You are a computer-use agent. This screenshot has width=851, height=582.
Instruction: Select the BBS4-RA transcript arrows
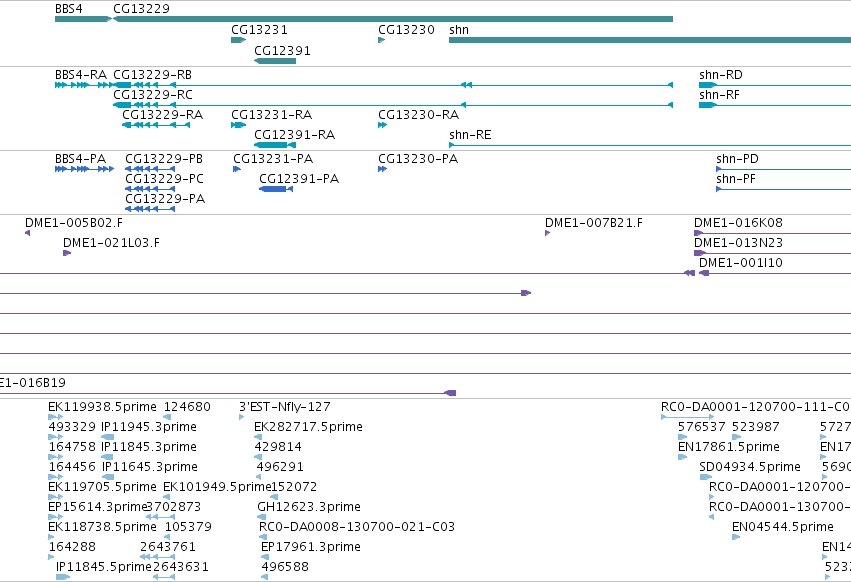pyautogui.click(x=84, y=85)
